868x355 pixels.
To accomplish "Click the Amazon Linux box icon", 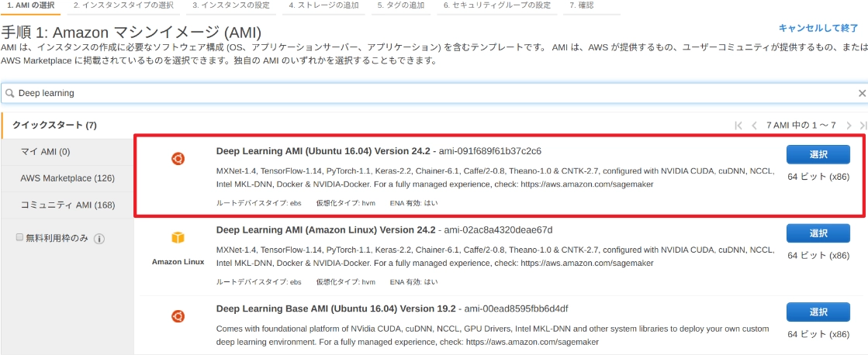I will [178, 238].
